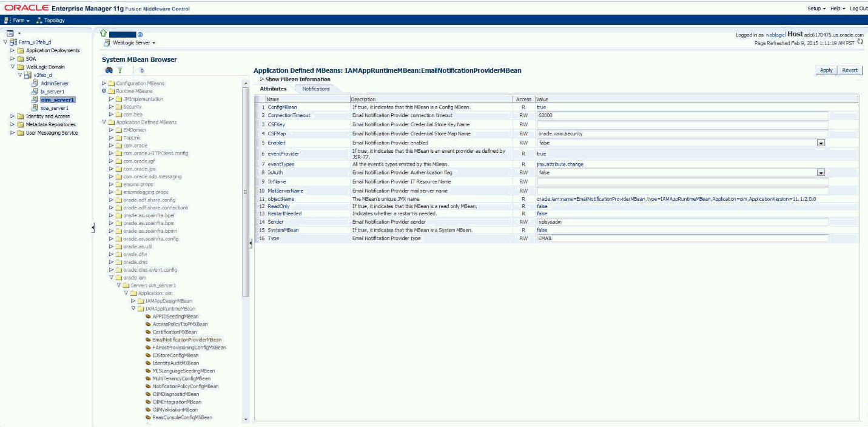Open the WebLogic Server dropdown menu
Viewport: 868px width, 427px height.
pos(133,43)
